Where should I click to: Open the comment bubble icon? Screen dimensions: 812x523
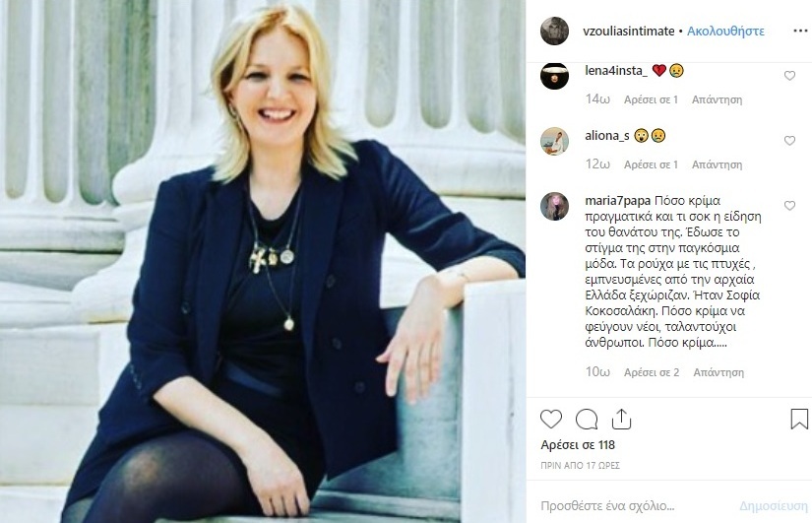click(587, 419)
